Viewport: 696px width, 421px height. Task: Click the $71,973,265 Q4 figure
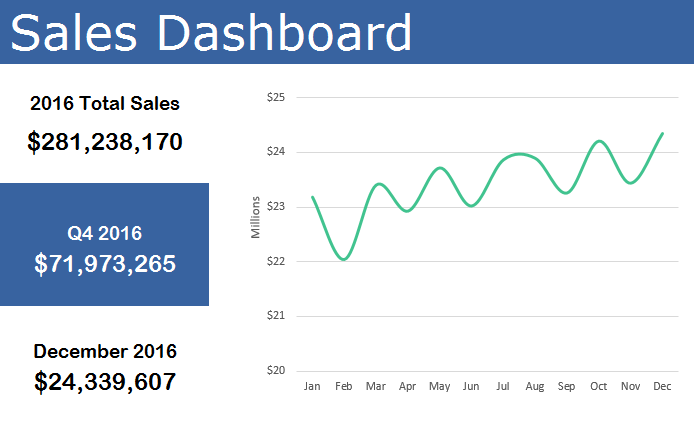point(105,264)
